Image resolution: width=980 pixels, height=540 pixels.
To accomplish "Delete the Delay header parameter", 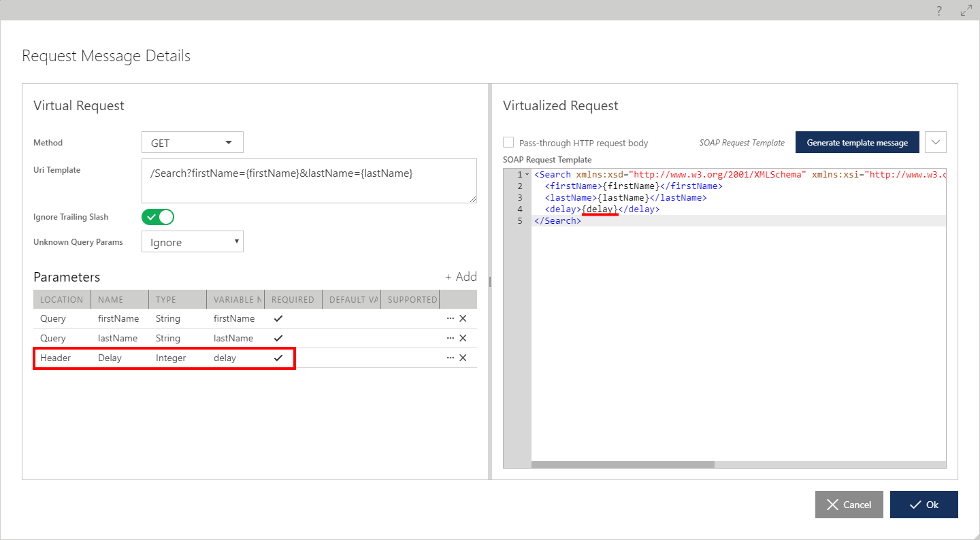I will point(463,358).
